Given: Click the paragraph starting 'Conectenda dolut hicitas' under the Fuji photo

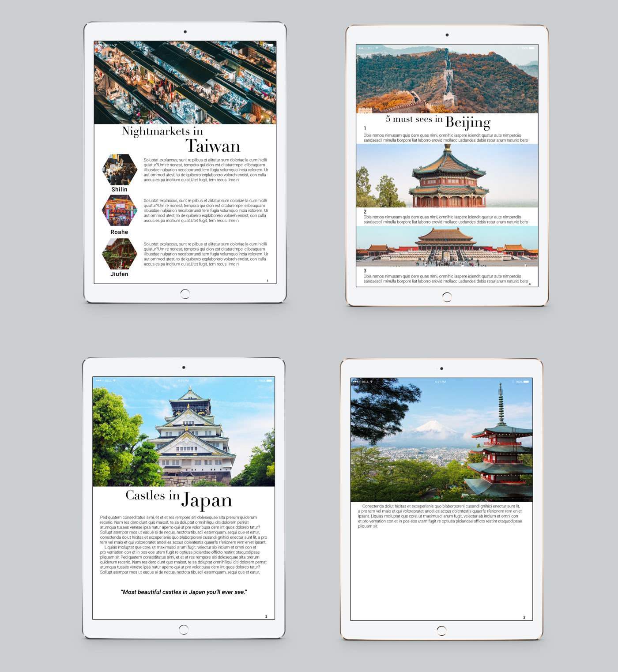Looking at the screenshot, I should [x=440, y=516].
